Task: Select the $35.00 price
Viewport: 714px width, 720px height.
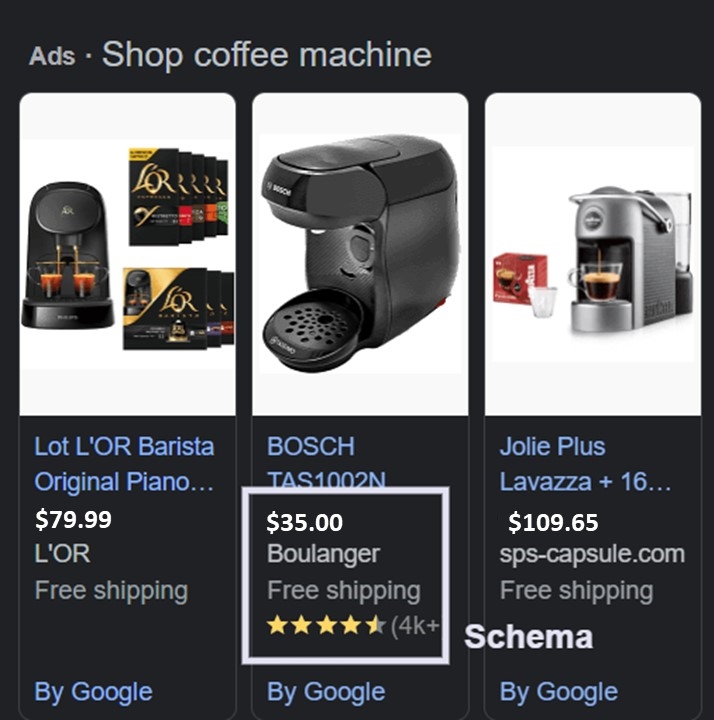Action: pos(304,523)
